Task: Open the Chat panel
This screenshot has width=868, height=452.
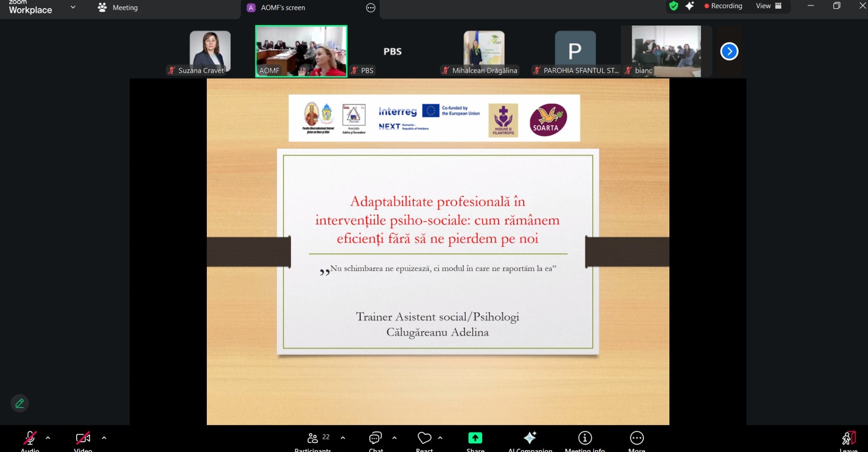Action: 376,439
